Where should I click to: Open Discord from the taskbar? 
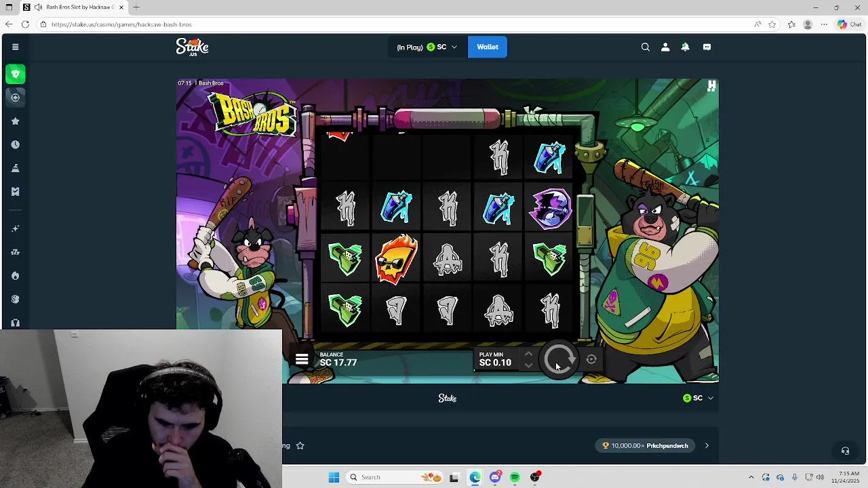[x=496, y=477]
